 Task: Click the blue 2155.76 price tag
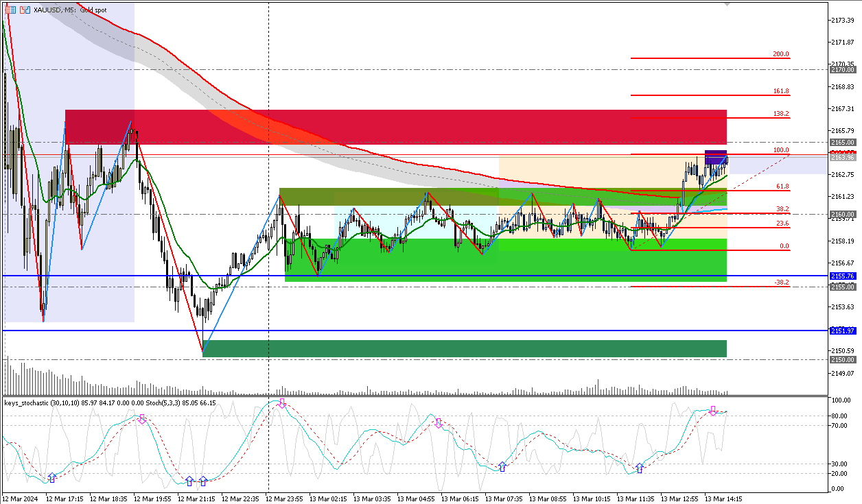pos(842,276)
